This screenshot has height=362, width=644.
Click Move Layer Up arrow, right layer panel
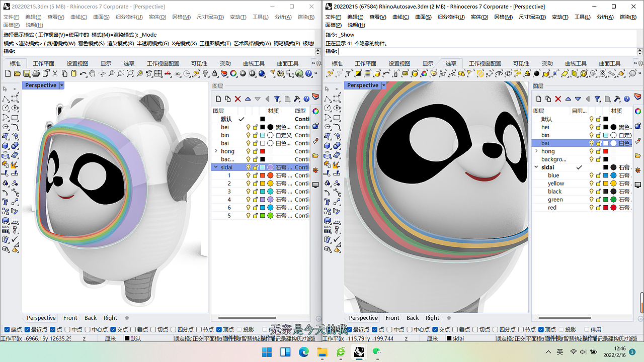568,99
